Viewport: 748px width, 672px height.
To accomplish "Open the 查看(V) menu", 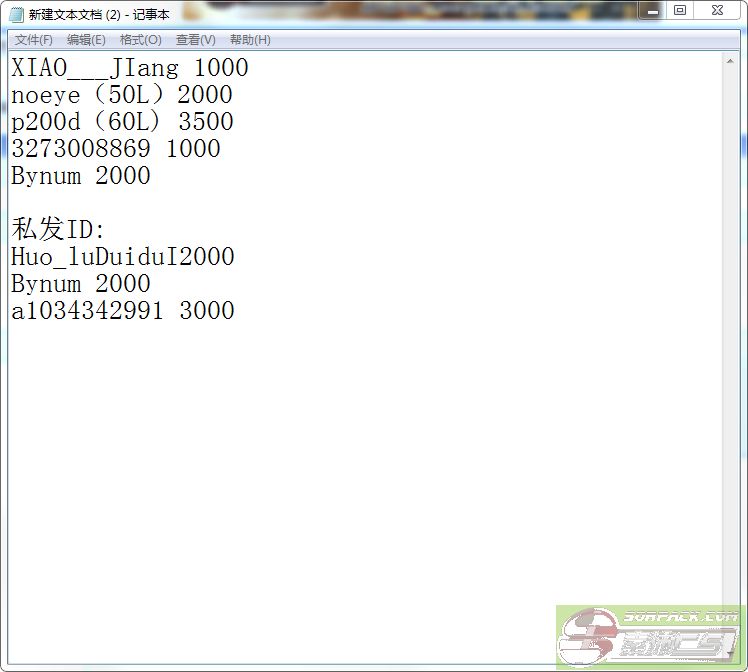I will 195,40.
